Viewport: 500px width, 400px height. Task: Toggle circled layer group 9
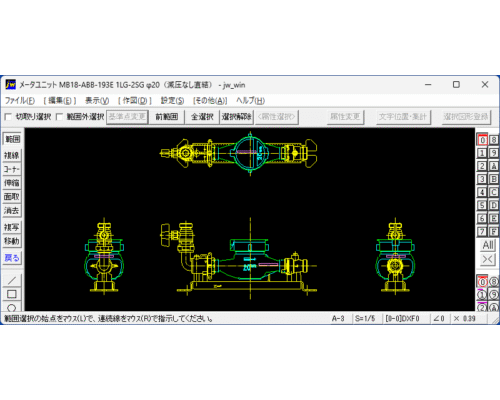pos(494,295)
